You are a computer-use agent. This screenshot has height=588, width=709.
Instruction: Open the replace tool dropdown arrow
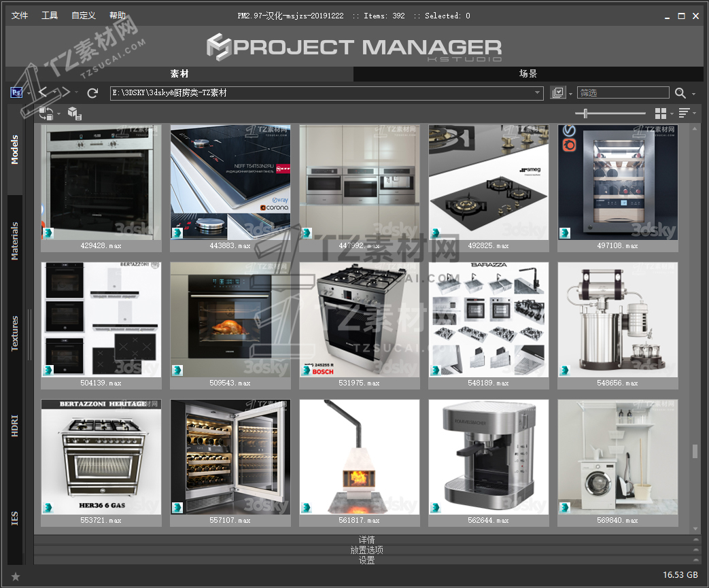click(58, 114)
